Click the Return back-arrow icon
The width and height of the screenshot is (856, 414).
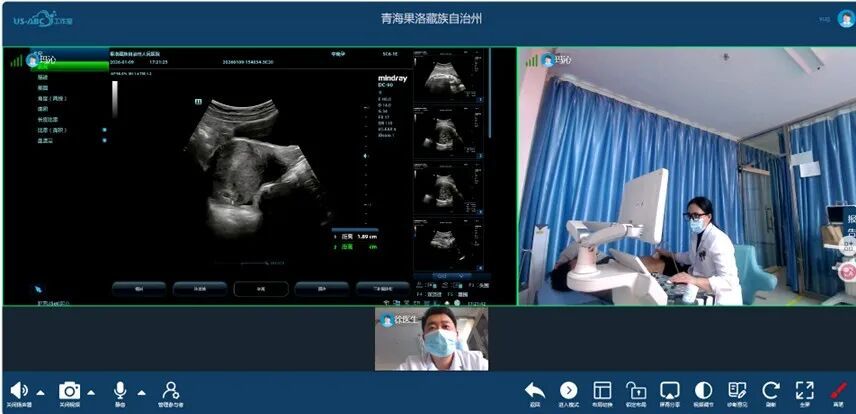click(x=534, y=390)
